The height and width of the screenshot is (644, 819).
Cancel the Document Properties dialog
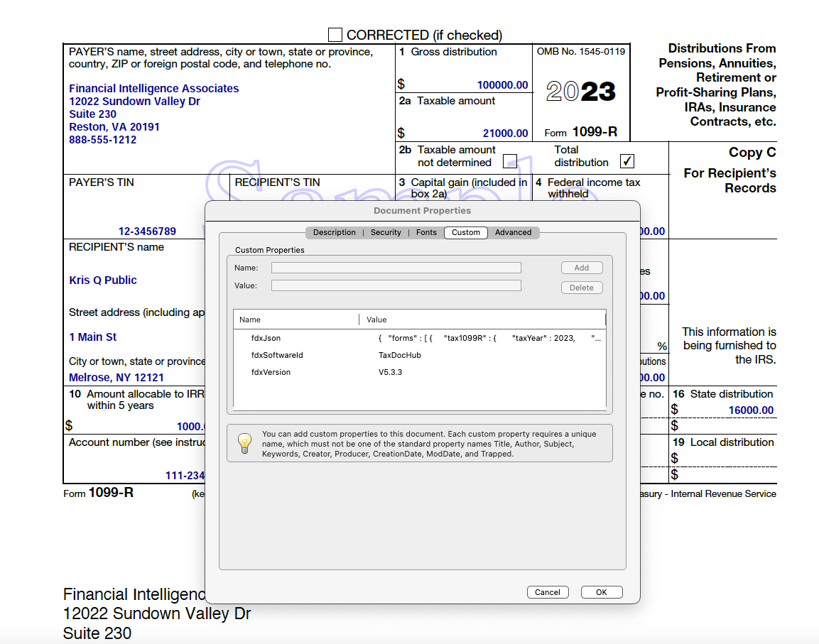(547, 592)
